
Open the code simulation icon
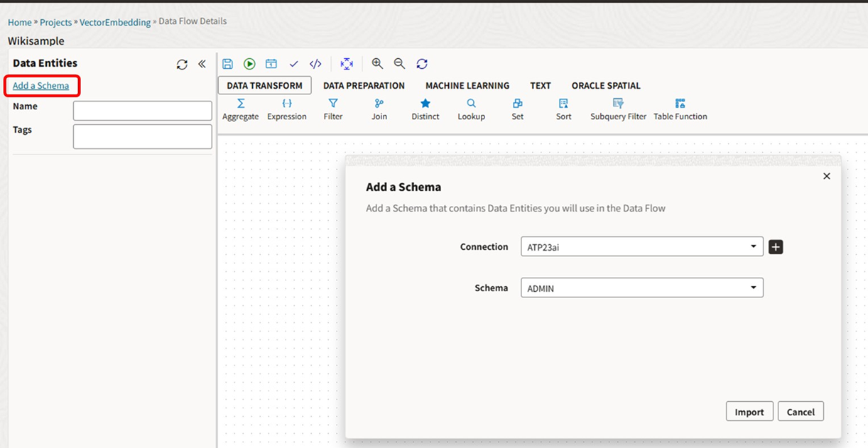click(x=315, y=64)
